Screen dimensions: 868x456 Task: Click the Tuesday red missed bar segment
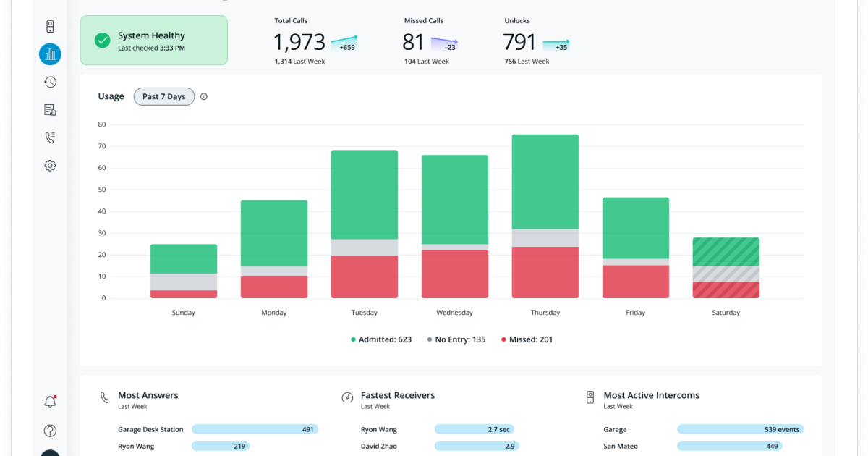pyautogui.click(x=365, y=277)
